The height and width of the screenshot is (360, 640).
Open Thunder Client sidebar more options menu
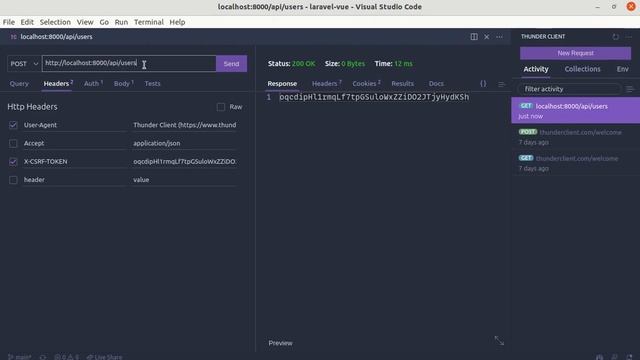click(x=629, y=37)
